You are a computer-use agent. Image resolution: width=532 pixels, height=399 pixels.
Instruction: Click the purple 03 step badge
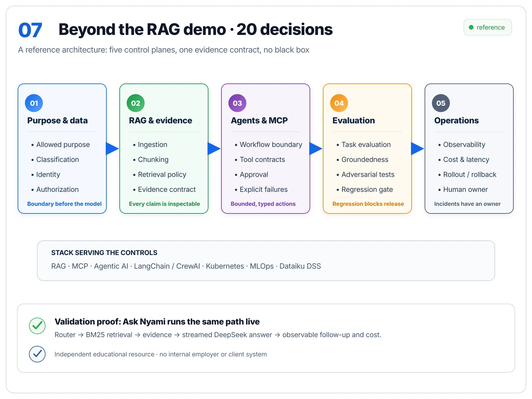point(237,103)
